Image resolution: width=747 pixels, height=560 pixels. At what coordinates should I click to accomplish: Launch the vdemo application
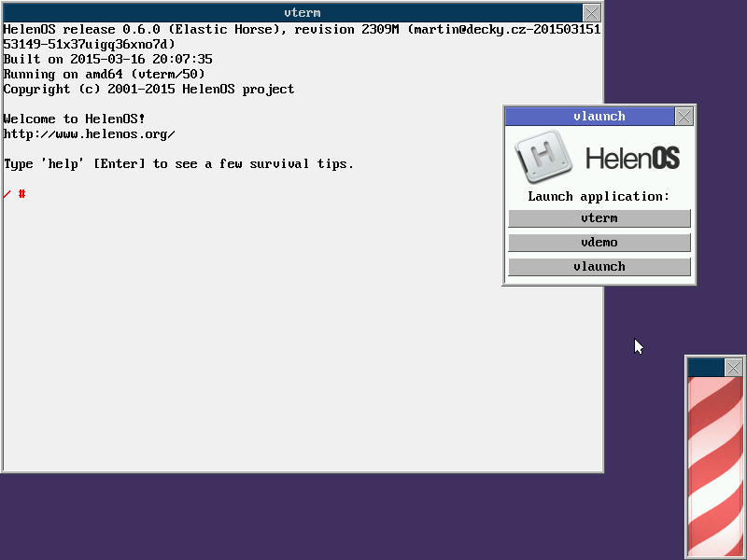[x=599, y=243]
